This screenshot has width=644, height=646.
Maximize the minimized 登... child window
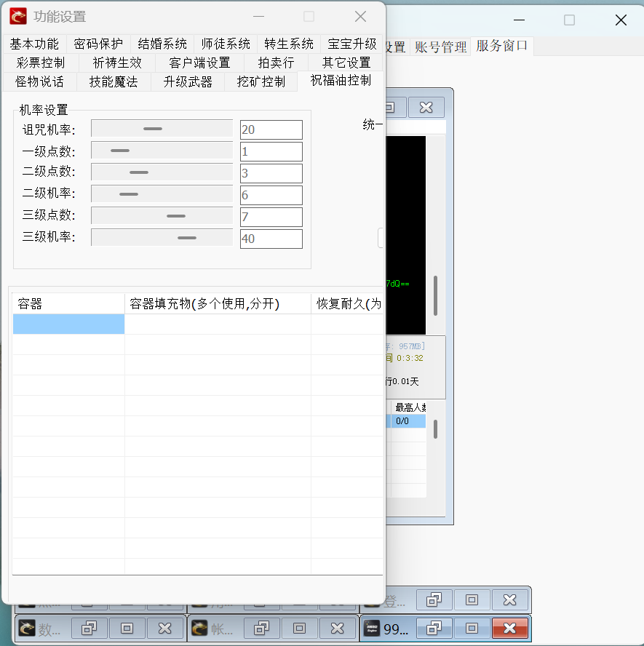point(472,600)
